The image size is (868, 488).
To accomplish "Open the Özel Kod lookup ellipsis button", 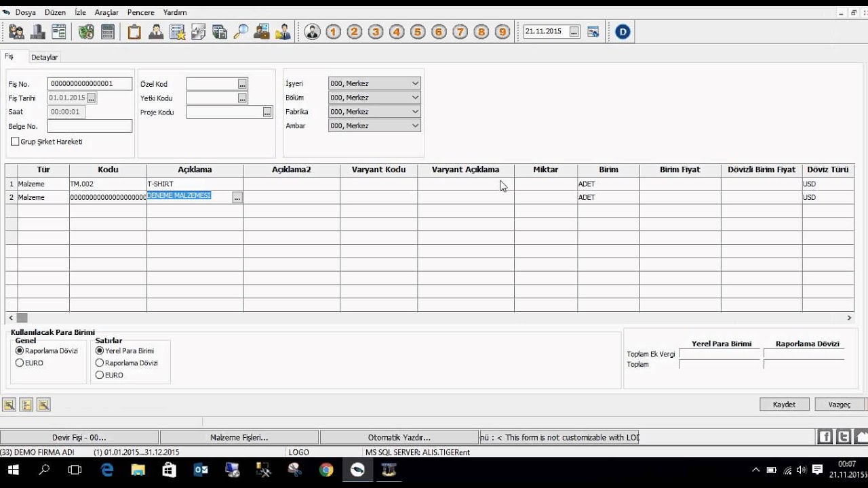I will pyautogui.click(x=242, y=84).
